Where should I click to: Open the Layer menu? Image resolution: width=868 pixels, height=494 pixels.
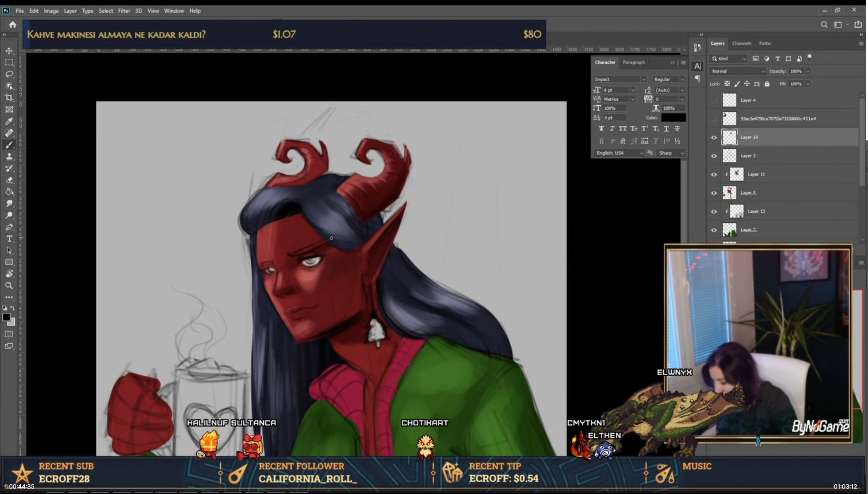[70, 11]
